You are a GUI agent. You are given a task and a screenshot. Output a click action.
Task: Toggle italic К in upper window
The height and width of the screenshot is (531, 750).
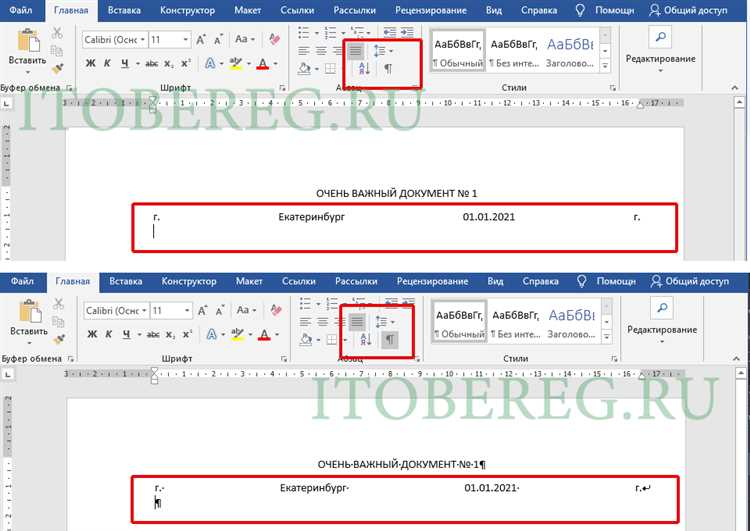coord(107,63)
